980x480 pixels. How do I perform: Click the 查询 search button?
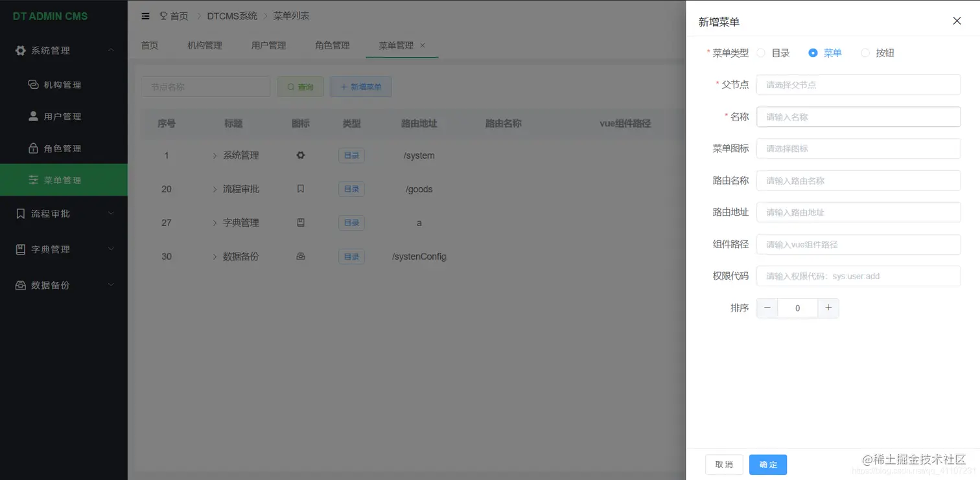click(300, 86)
